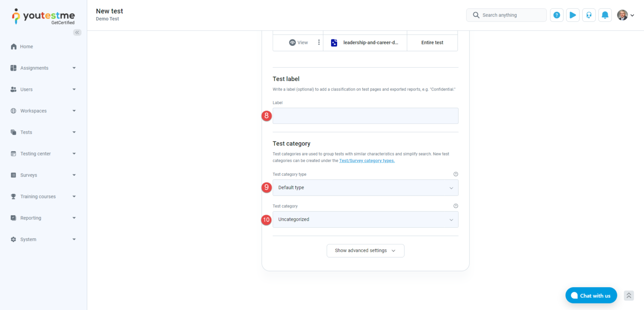This screenshot has height=310, width=644.
Task: Click the three-dot options icon beside View
Action: [x=319, y=42]
